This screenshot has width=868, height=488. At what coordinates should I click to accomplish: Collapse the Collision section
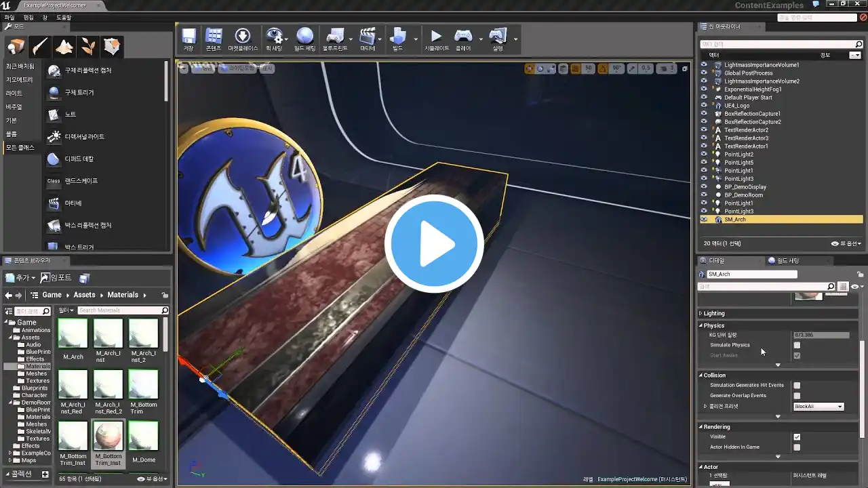pyautogui.click(x=701, y=375)
